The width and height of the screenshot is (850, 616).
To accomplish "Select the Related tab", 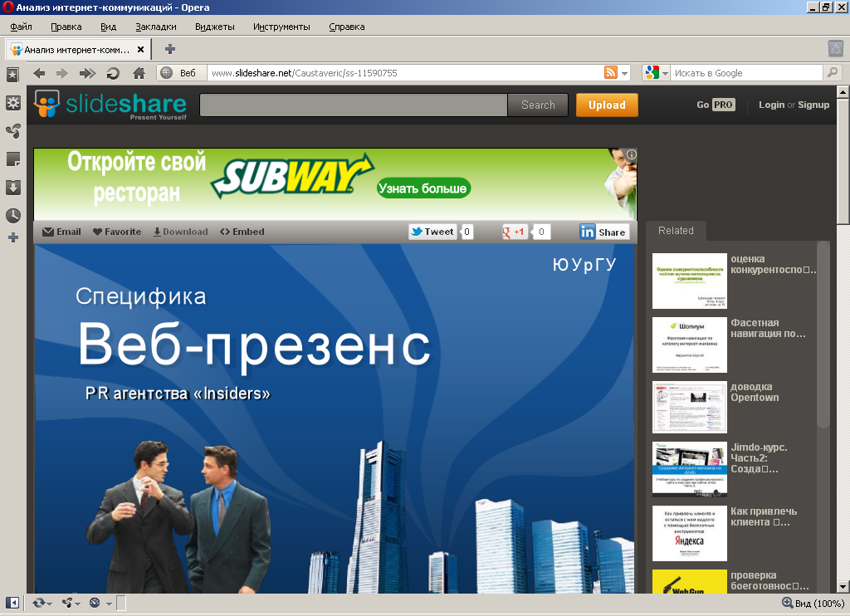I will (x=676, y=231).
